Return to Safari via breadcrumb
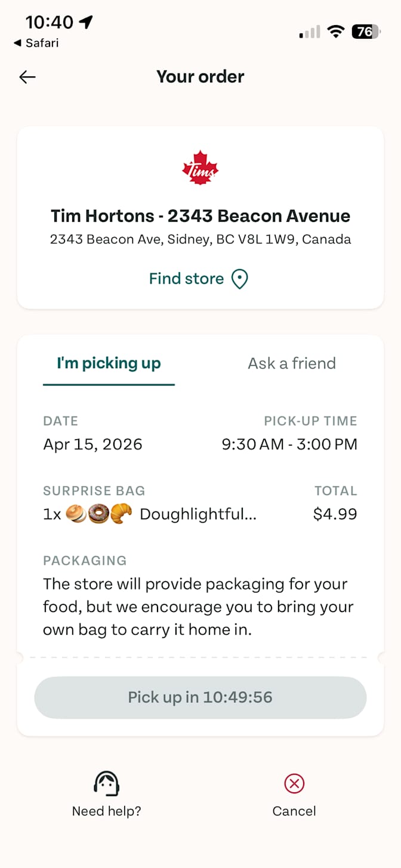This screenshot has height=868, width=401. point(36,43)
